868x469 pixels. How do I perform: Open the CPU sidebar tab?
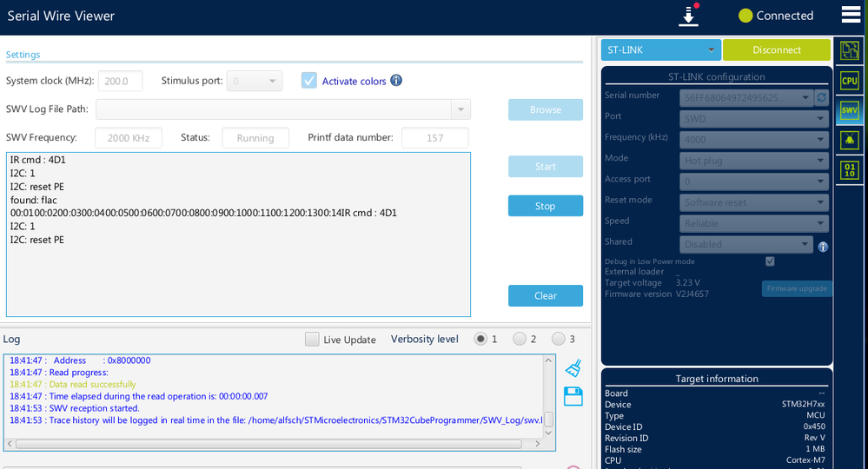(x=849, y=81)
